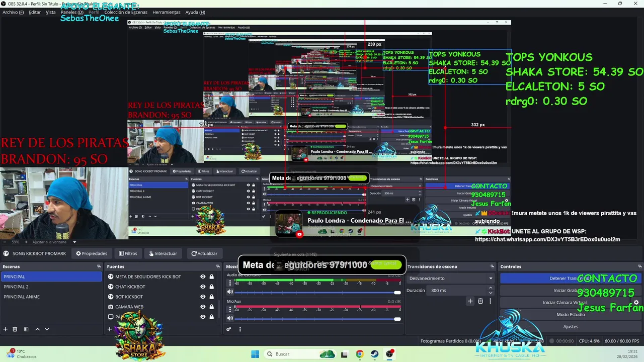This screenshot has width=644, height=362.
Task: Open Steam from the taskbar
Action: pyautogui.click(x=374, y=354)
